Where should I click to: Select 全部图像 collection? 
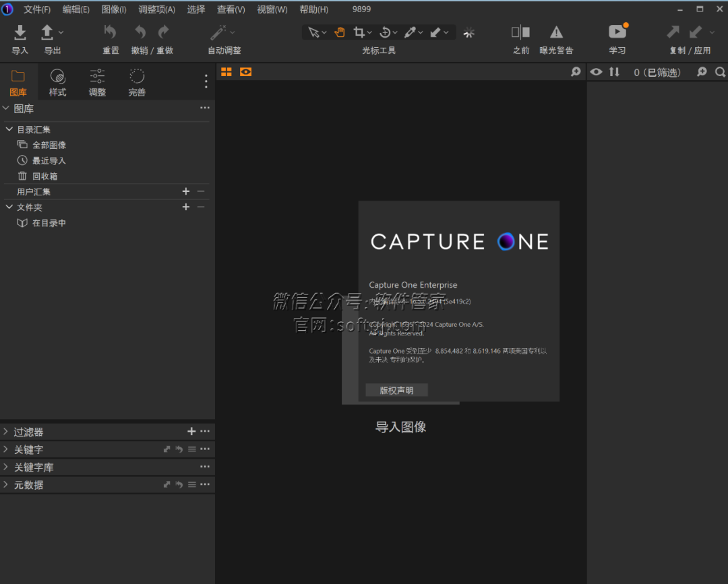pyautogui.click(x=49, y=145)
